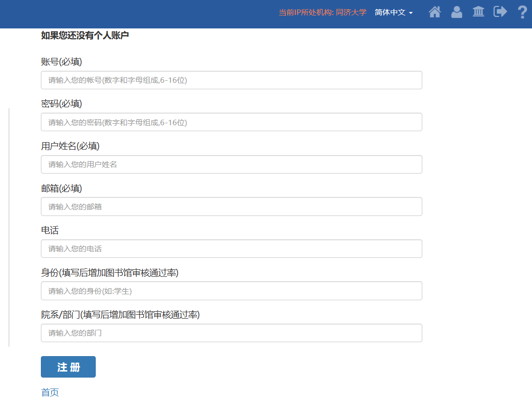Open the 首页 link below the form
This screenshot has width=532, height=402.
(50, 393)
